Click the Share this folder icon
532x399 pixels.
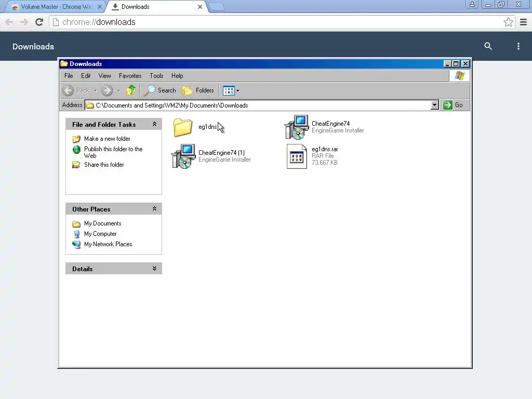76,165
